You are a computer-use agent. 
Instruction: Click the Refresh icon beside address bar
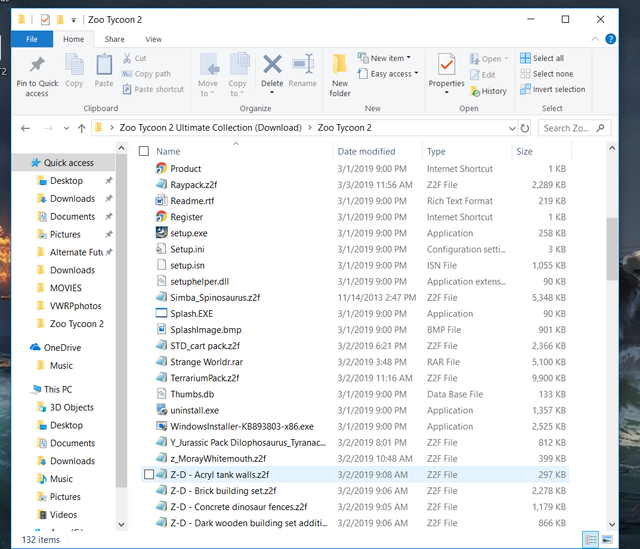525,128
